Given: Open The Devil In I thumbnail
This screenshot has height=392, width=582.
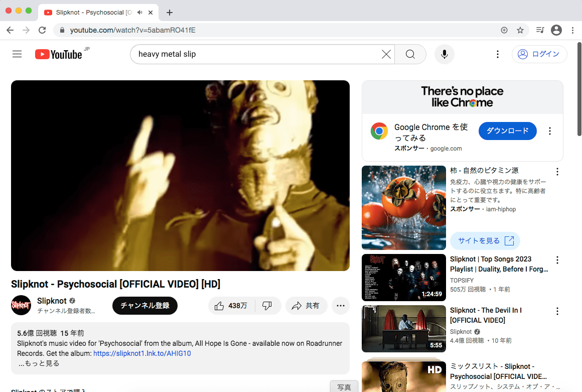Looking at the screenshot, I should point(404,329).
